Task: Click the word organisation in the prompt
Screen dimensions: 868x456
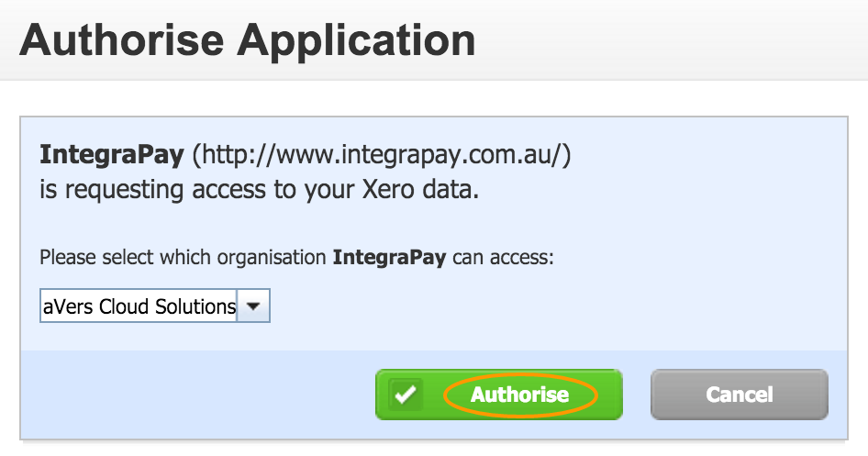Action: [272, 257]
